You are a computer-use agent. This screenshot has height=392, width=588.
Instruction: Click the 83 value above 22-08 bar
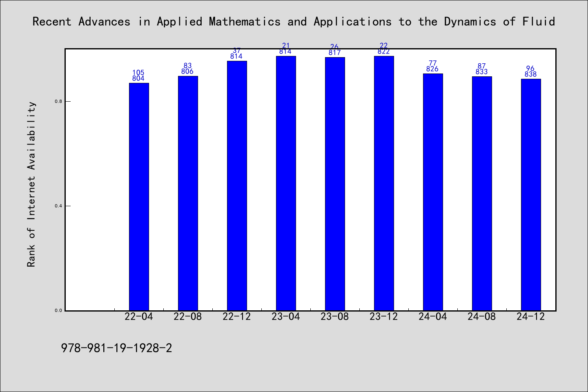(187, 66)
